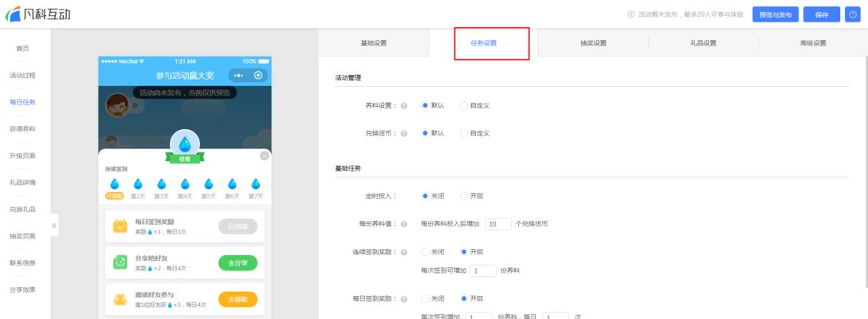Click the green 去分享 button
This screenshot has height=319, width=868.
(x=238, y=263)
